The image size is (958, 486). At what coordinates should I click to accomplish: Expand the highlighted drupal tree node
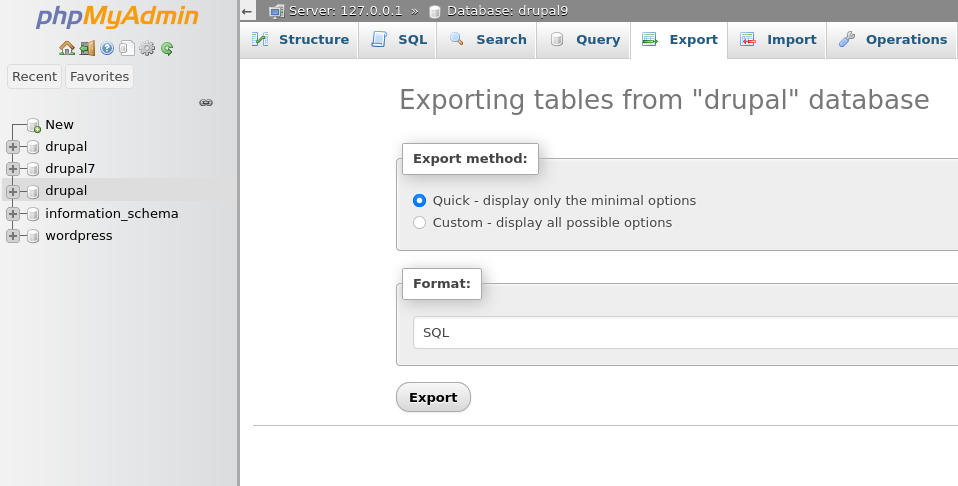tap(13, 191)
